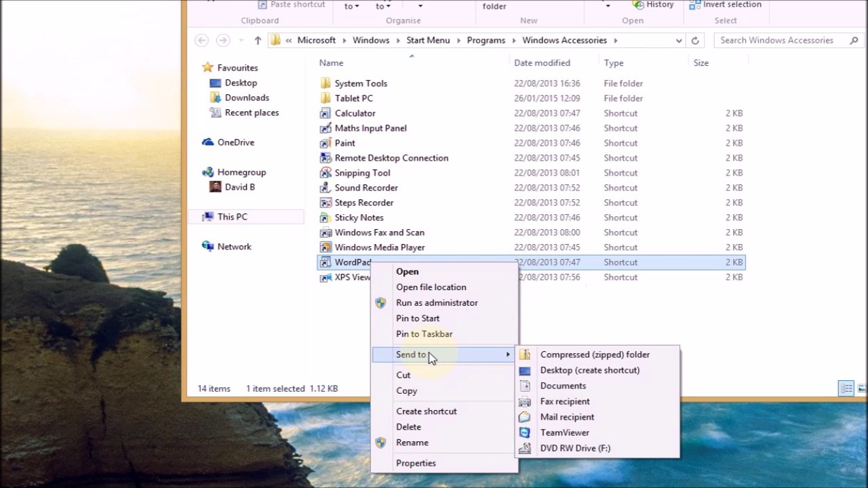
Task: Click the History ribbon button
Action: 653,5
